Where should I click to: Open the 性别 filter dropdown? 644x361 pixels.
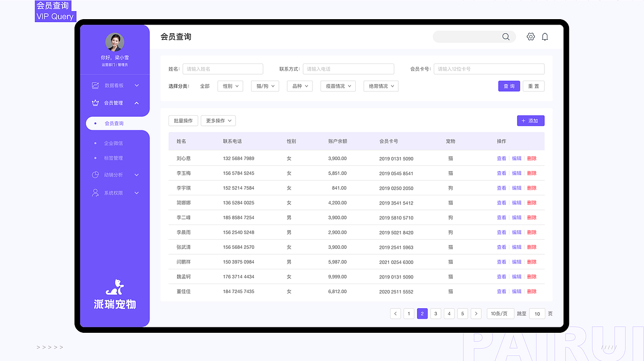click(230, 86)
